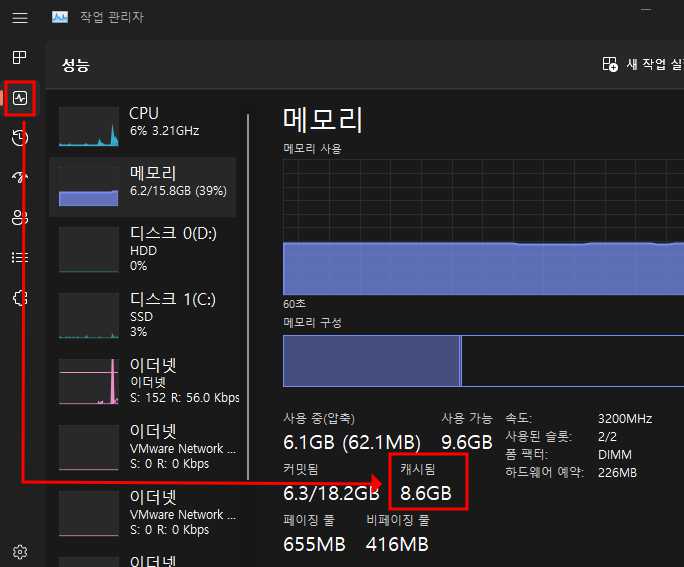Click the sidebar list scrollbar
Viewport: 684px width, 567px height.
coord(248,297)
